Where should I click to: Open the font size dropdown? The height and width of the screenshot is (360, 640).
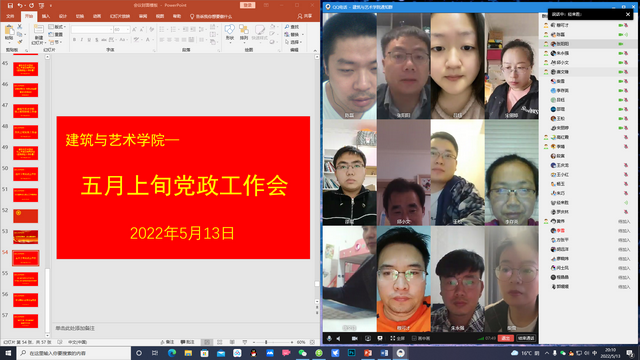(x=122, y=30)
